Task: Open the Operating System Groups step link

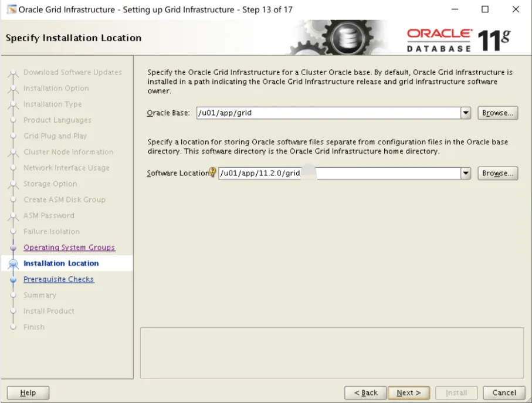Action: coord(69,247)
